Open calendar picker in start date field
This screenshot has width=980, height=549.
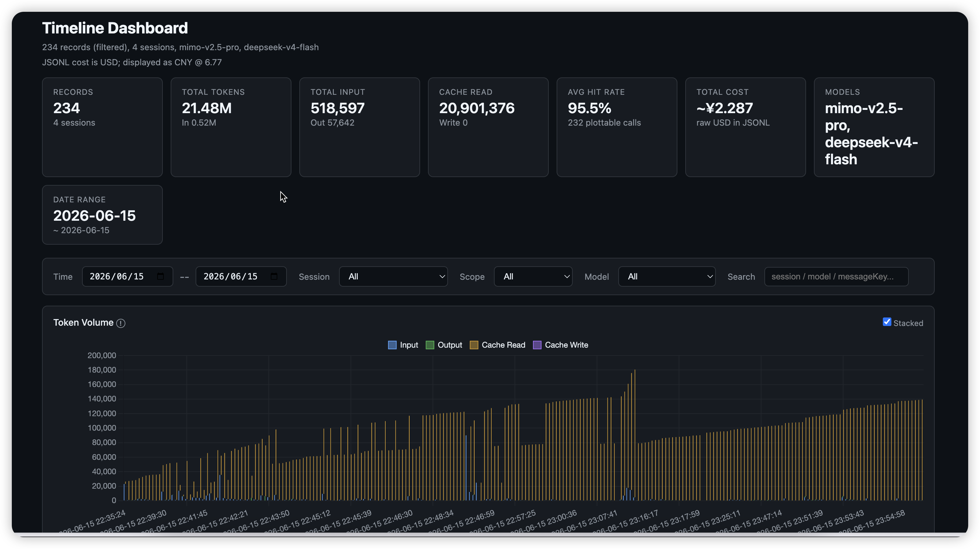[x=160, y=276]
